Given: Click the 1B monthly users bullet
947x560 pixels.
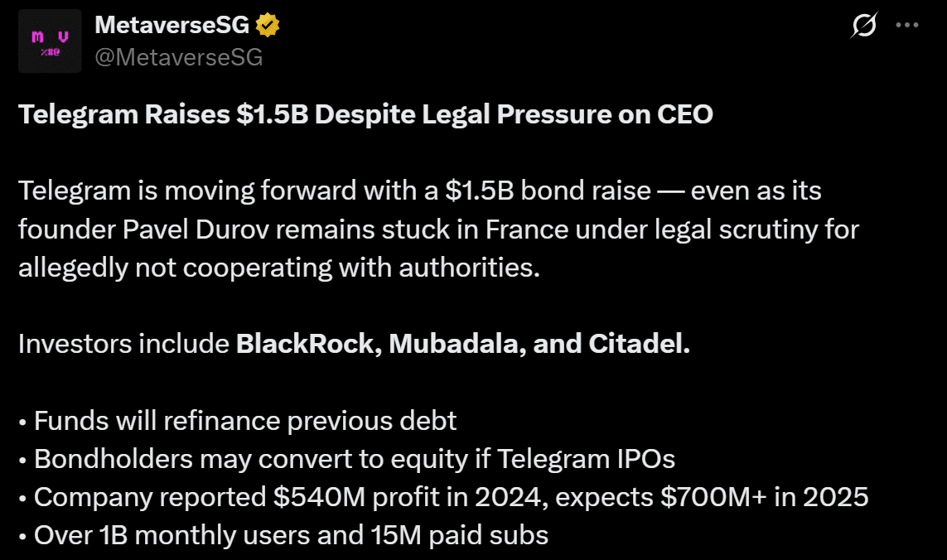Looking at the screenshot, I should 283,535.
